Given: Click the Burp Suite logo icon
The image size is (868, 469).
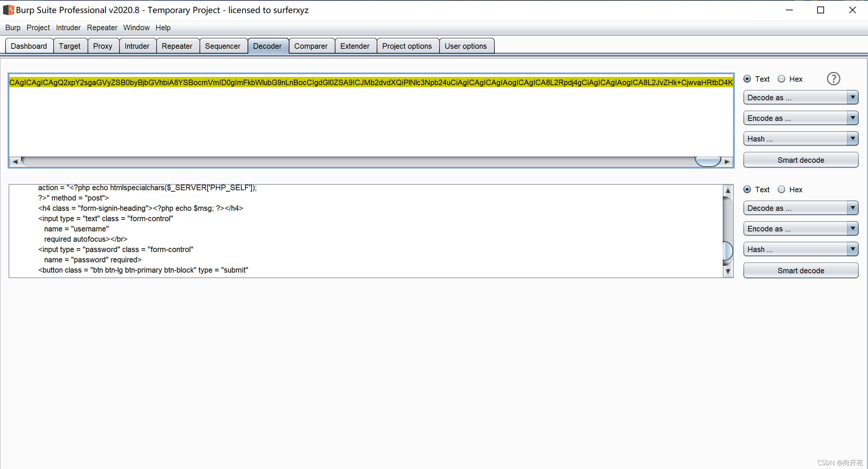Looking at the screenshot, I should click(x=9, y=10).
